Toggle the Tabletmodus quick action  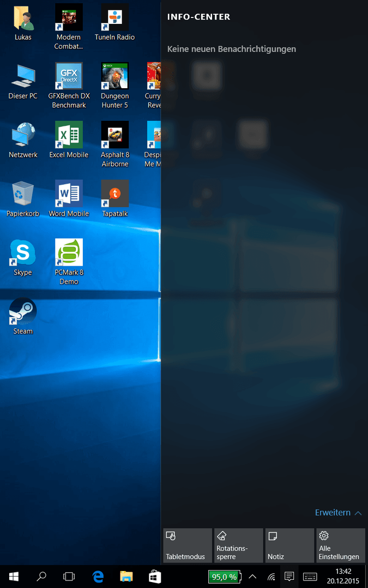pos(188,546)
